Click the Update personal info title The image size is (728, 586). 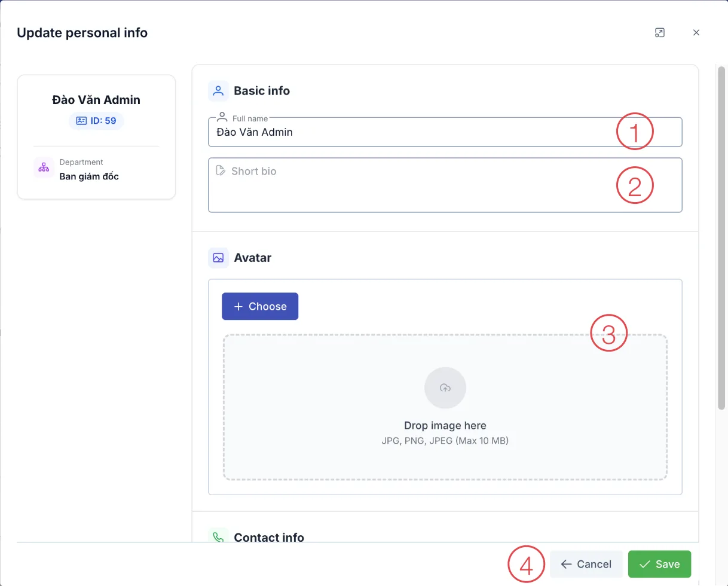tap(82, 33)
